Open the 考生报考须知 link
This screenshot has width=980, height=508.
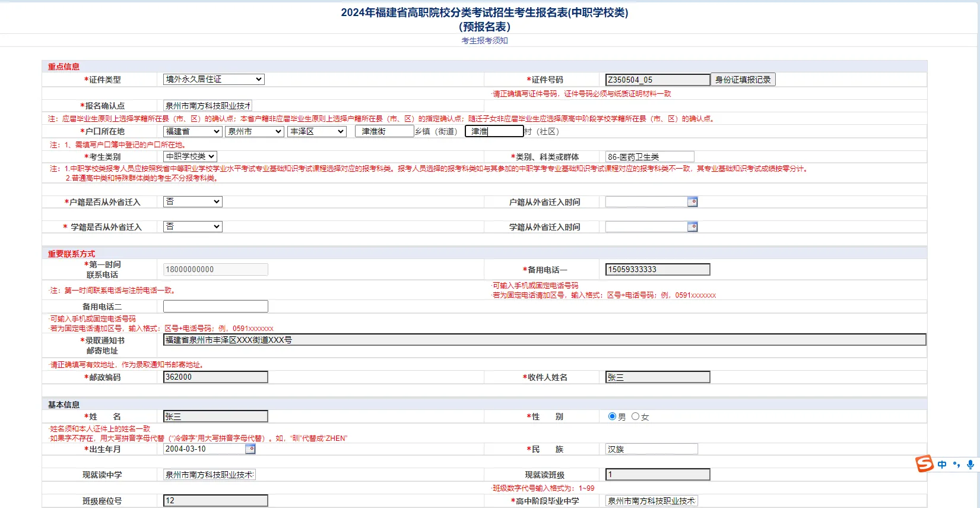pos(484,40)
